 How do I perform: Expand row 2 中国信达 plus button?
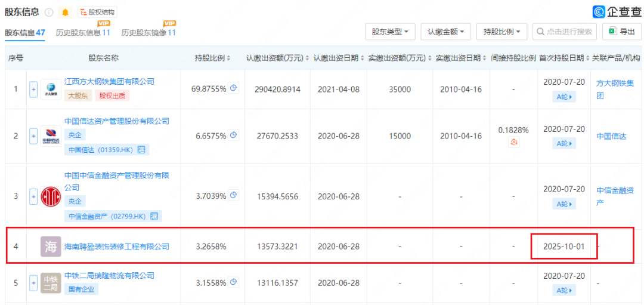click(33, 136)
